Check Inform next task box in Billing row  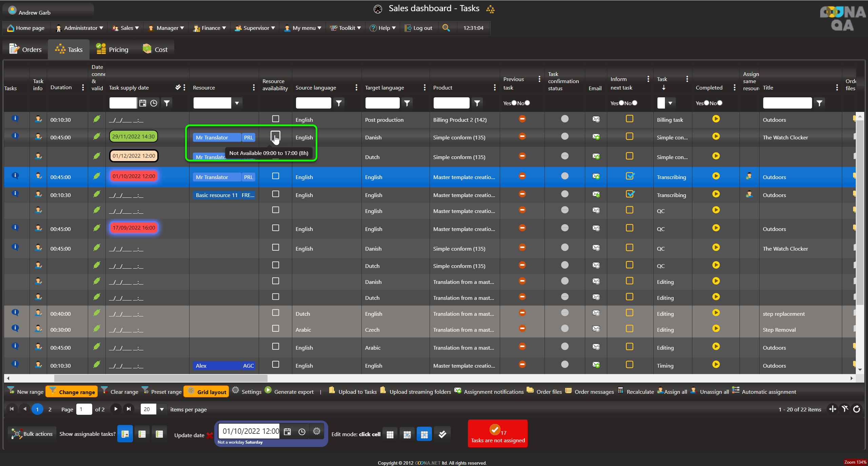click(629, 119)
